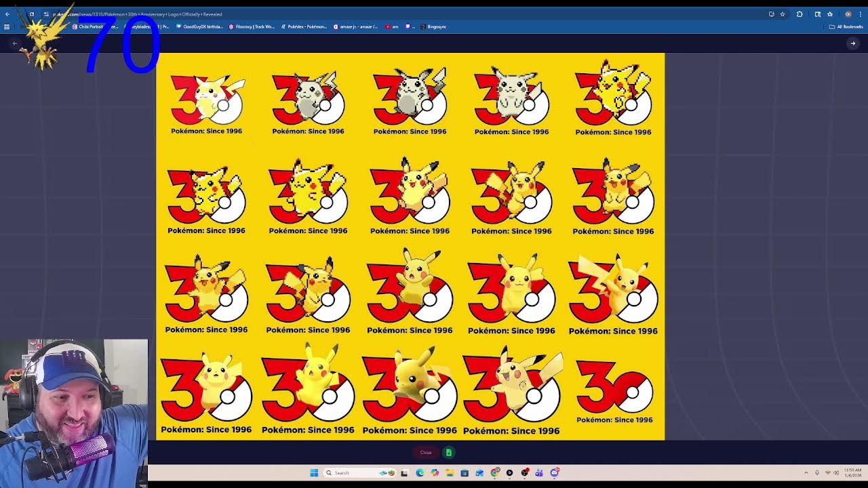
Task: Open the Twitch bookmark icon
Action: (x=409, y=26)
